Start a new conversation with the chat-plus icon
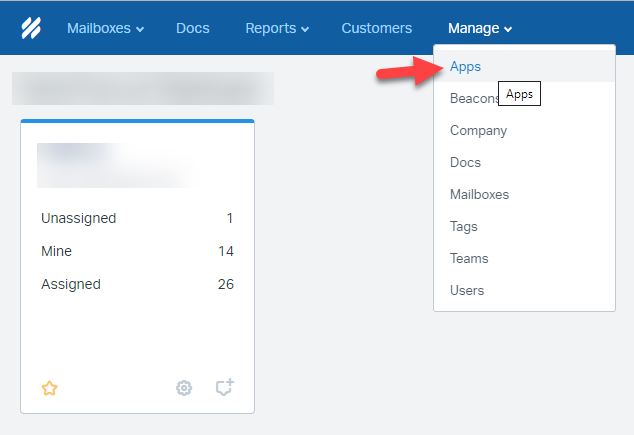The image size is (634, 435). tap(225, 387)
